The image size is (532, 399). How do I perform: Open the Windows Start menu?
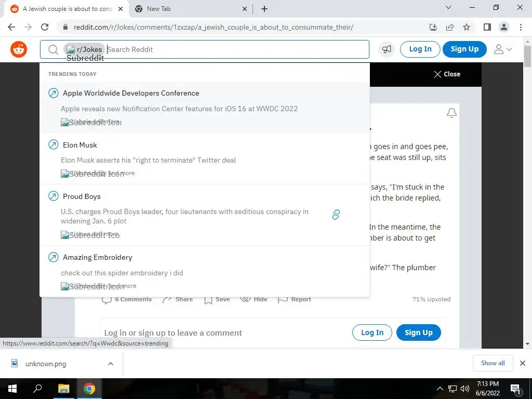pos(12,389)
